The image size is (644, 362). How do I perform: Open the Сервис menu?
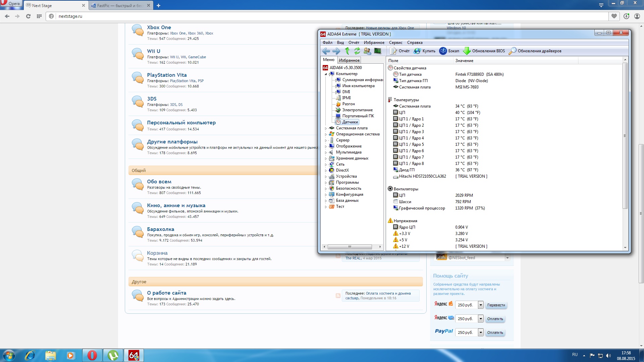pos(396,43)
